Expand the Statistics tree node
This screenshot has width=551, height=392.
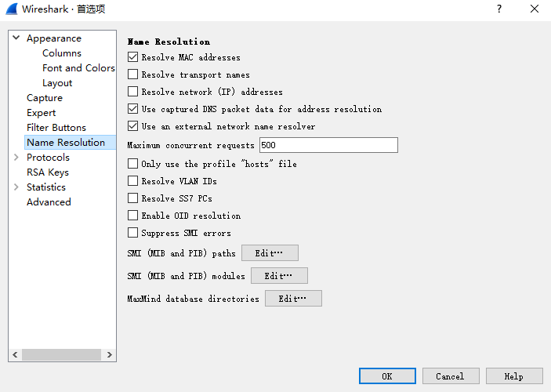(16, 187)
